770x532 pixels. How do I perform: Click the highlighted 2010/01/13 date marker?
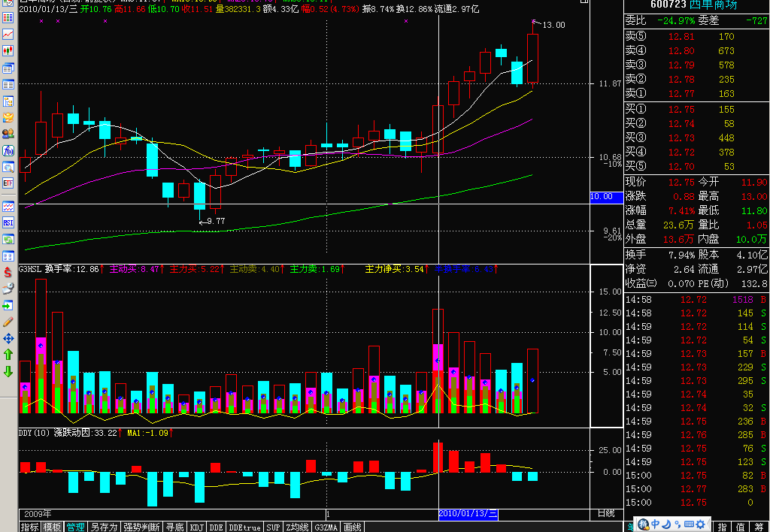[x=468, y=514]
